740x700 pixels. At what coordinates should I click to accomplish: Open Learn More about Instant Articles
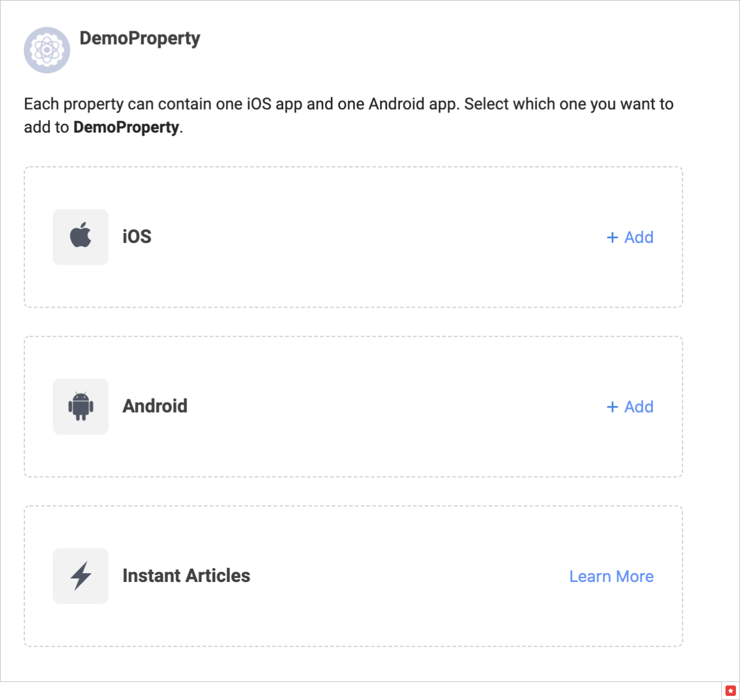click(611, 576)
